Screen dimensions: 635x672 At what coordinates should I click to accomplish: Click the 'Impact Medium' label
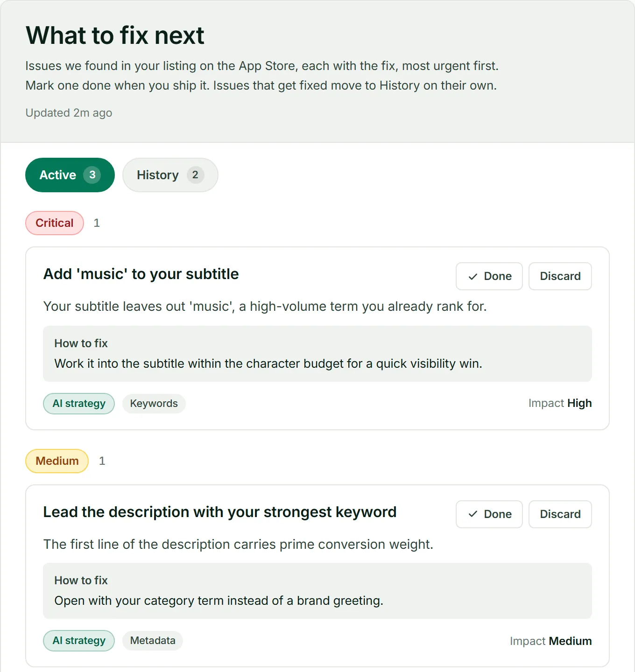[x=550, y=641]
